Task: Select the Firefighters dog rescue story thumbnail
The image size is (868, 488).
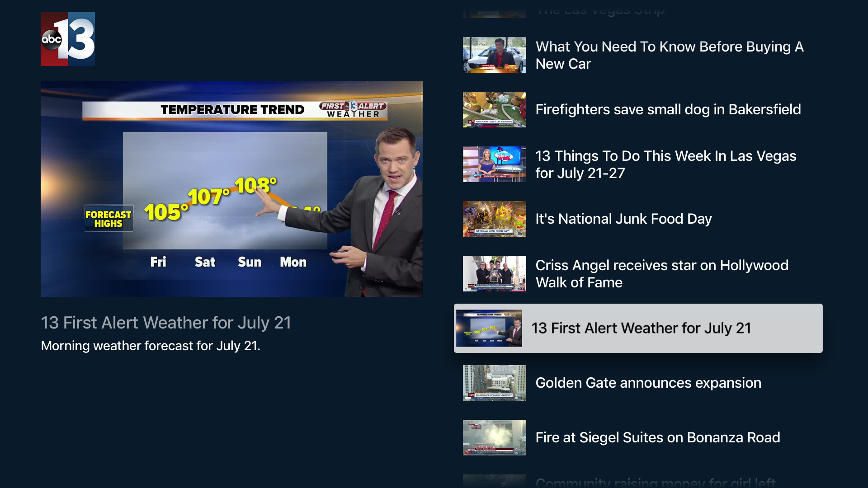Action: [494, 109]
